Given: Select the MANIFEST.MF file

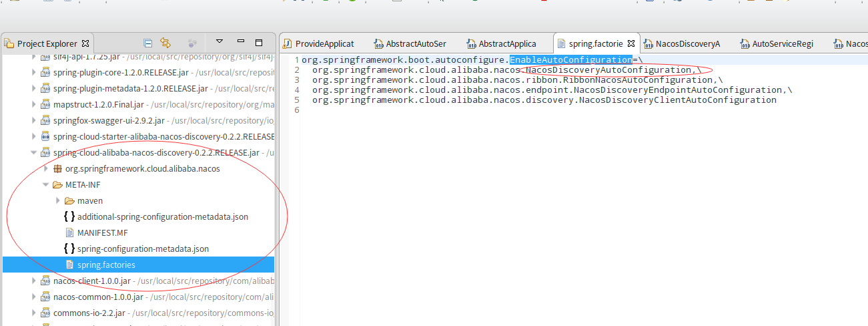Looking at the screenshot, I should tap(103, 232).
